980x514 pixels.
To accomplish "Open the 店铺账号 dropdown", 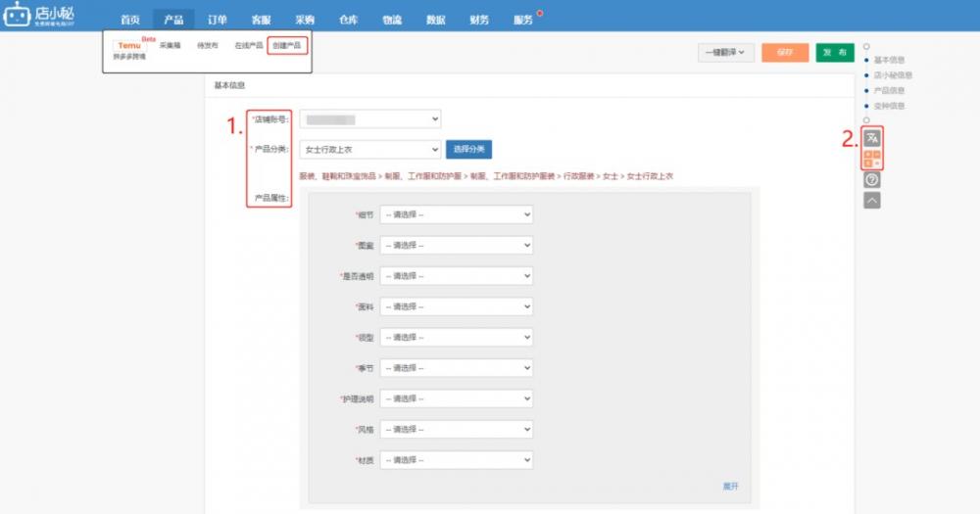I will point(370,119).
